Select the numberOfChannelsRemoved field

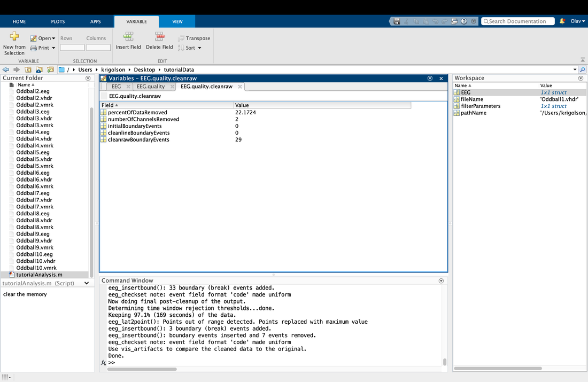point(144,119)
